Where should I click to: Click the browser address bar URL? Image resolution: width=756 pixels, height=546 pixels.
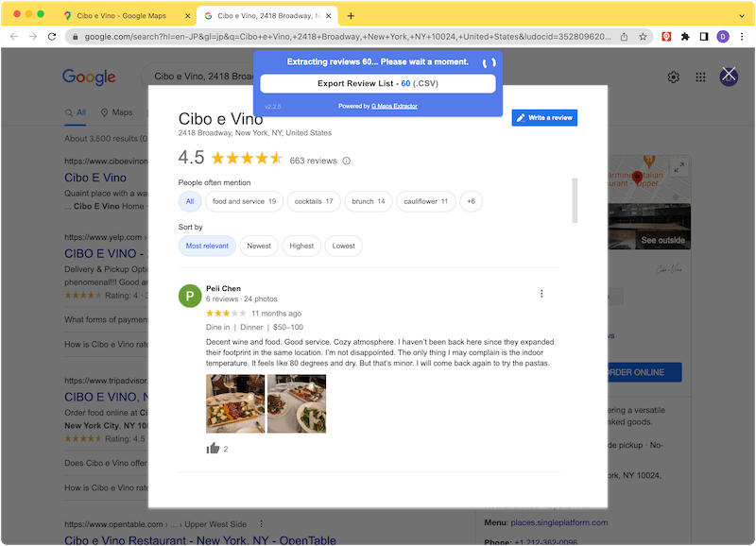coord(347,37)
